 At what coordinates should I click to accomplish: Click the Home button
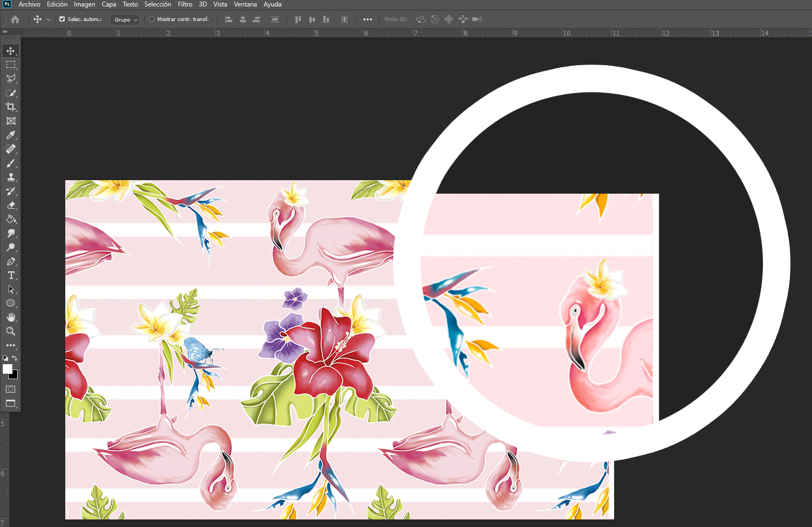point(15,19)
